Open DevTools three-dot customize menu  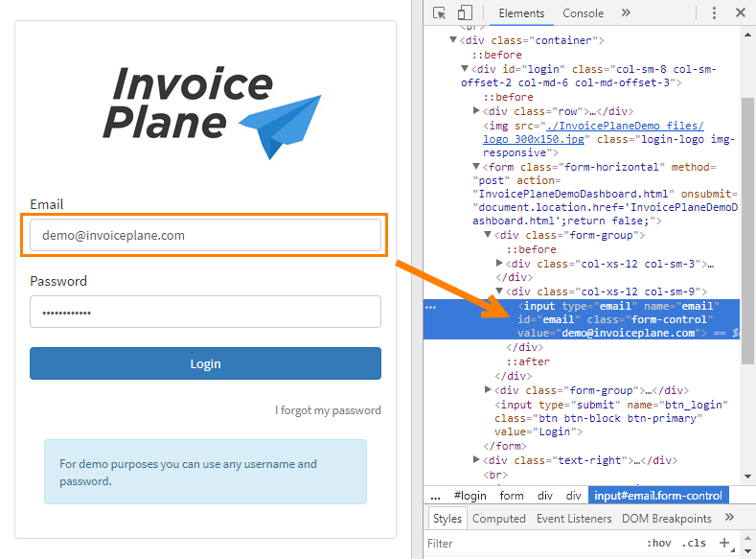coord(714,13)
